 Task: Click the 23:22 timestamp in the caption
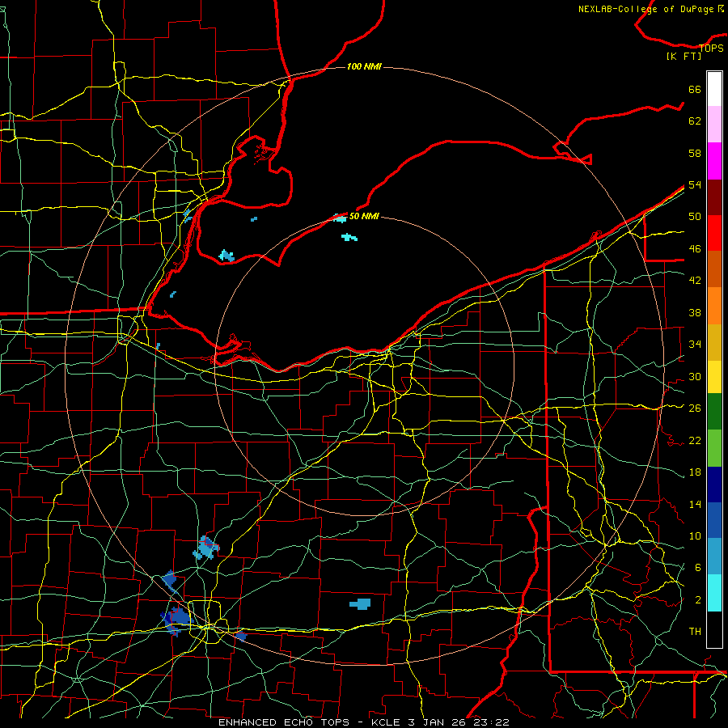pyautogui.click(x=491, y=722)
